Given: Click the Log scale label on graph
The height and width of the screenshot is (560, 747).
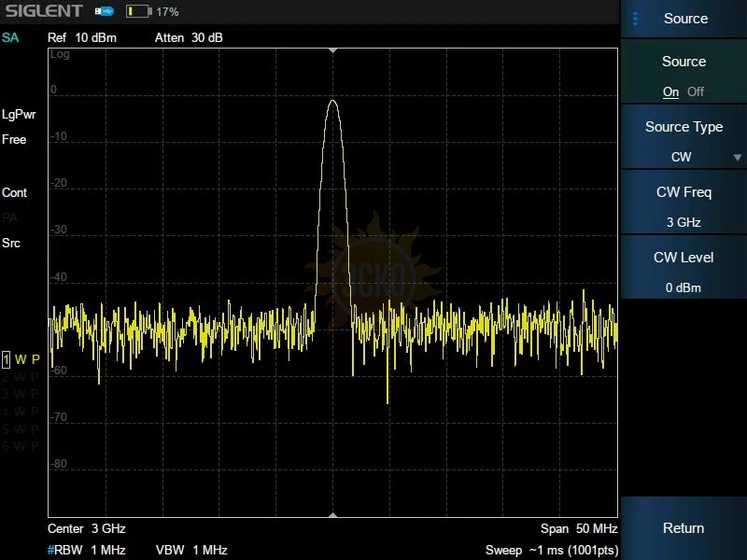Looking at the screenshot, I should tap(60, 54).
